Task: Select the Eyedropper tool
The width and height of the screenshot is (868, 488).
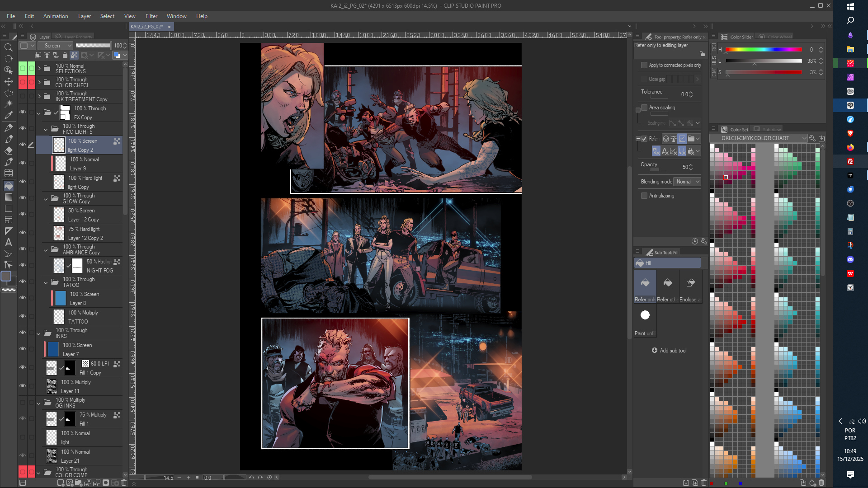Action: pos(9,116)
